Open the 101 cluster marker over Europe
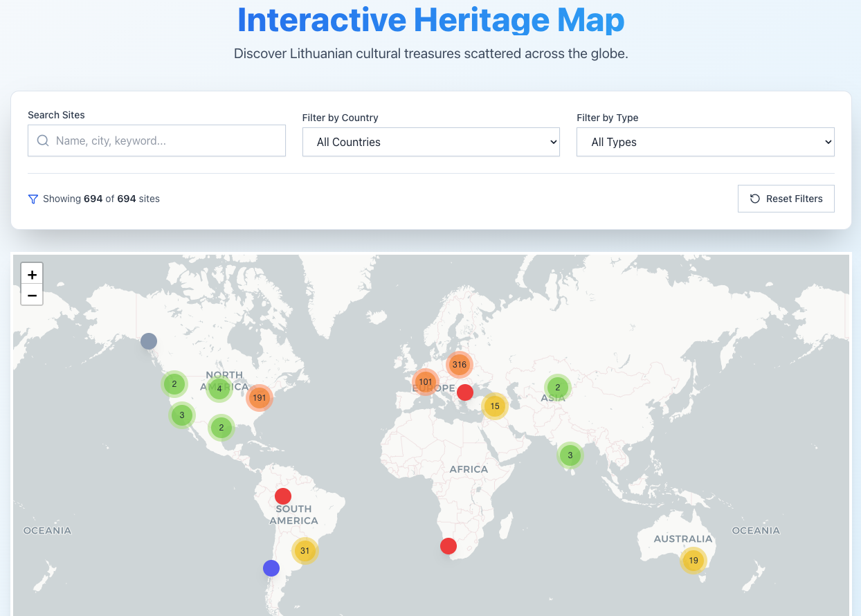 click(x=425, y=382)
